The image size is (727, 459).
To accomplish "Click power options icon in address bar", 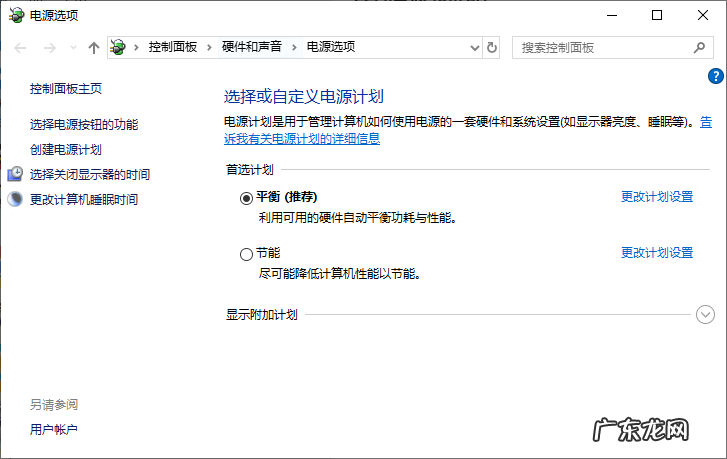I will (118, 47).
